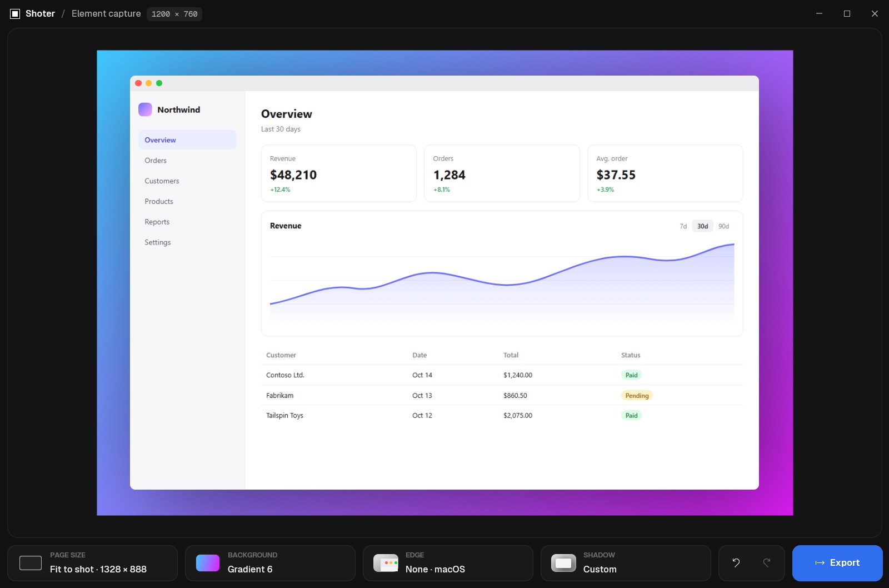The width and height of the screenshot is (889, 588).
Task: Select Settings in the preview sidebar
Action: coord(187,242)
